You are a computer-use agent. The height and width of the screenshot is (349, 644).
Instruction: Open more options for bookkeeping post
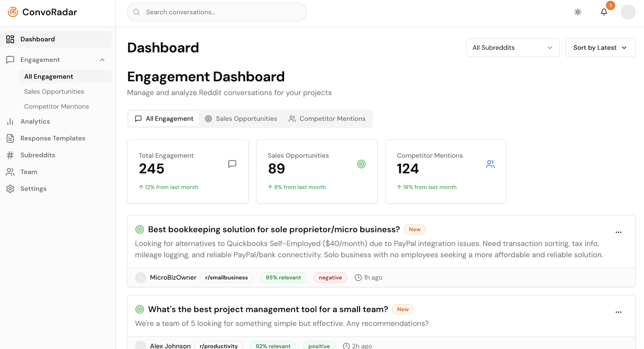[x=618, y=232]
